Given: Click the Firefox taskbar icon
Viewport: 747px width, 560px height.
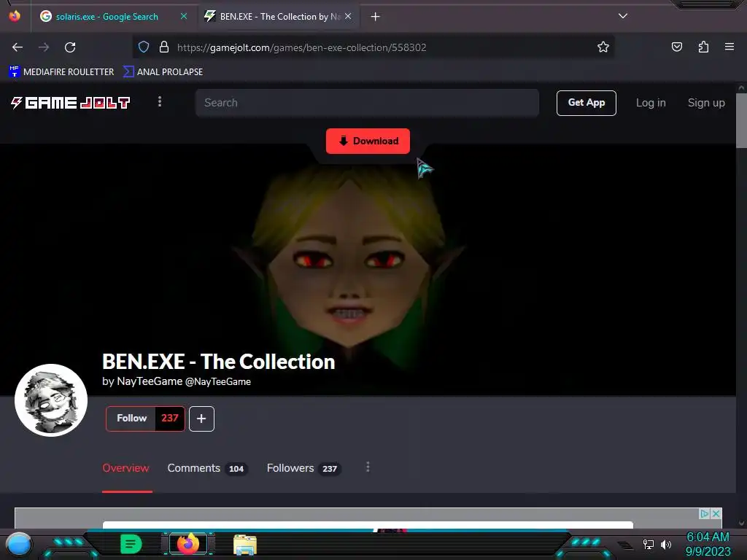Looking at the screenshot, I should click(x=188, y=544).
